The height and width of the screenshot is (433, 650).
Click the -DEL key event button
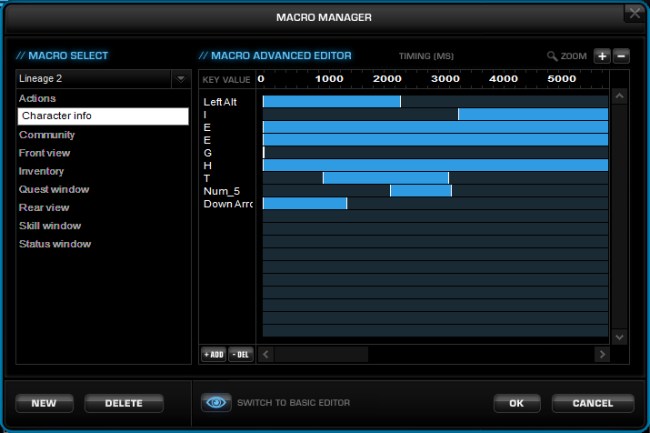coord(240,354)
